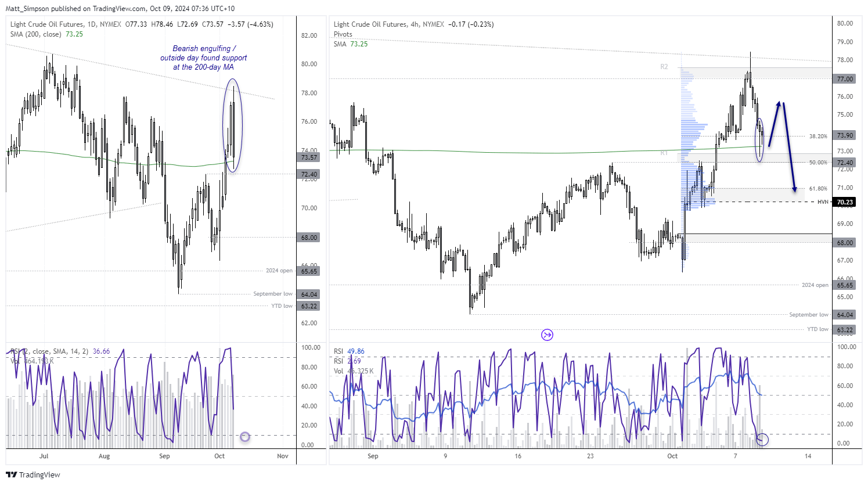
Task: Click the SMA 73.25 legend on 4h chart
Action: (350, 44)
